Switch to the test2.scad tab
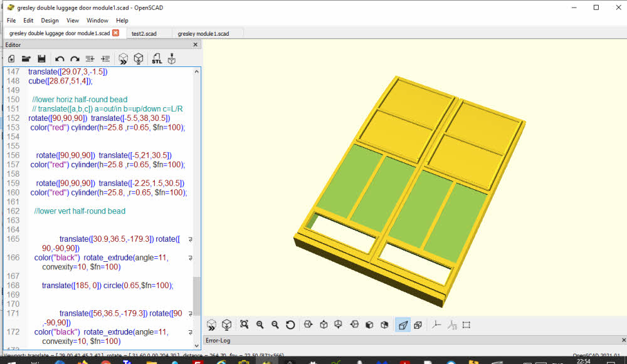Image resolution: width=627 pixels, height=364 pixels. click(144, 33)
